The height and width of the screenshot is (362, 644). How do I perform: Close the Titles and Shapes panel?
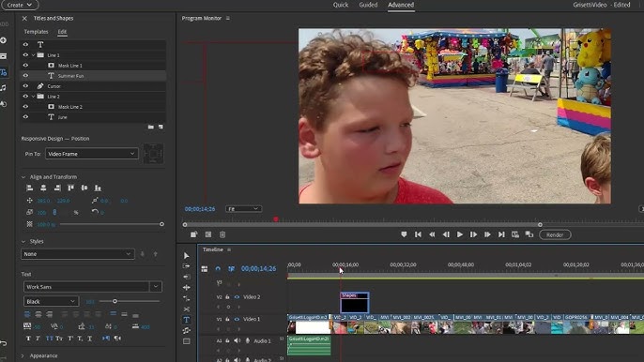[24, 18]
